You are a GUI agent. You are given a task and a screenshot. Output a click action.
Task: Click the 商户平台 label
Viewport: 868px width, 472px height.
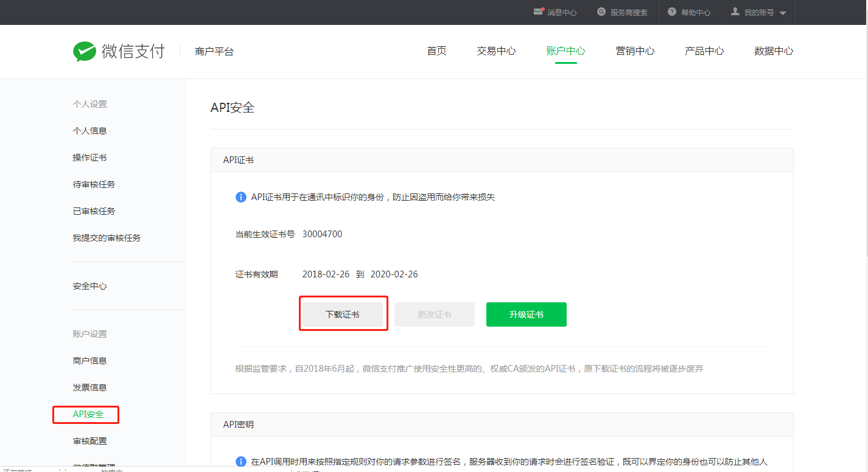coord(214,52)
